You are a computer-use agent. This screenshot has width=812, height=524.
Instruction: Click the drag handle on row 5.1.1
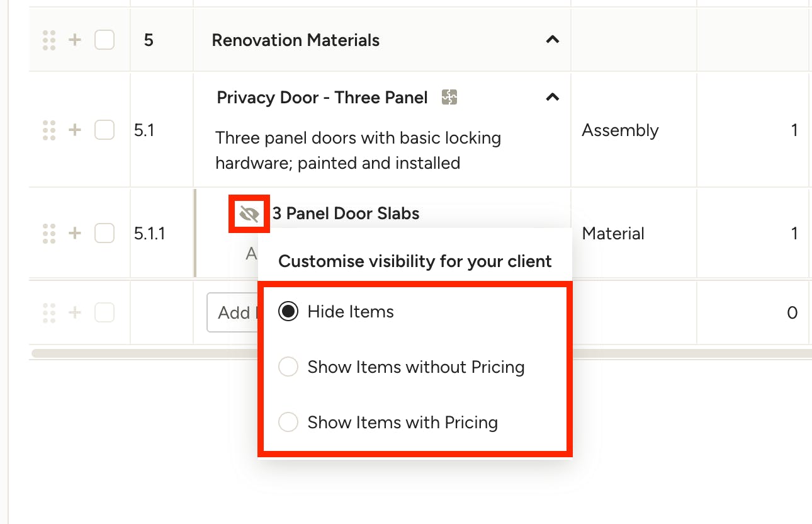point(49,234)
